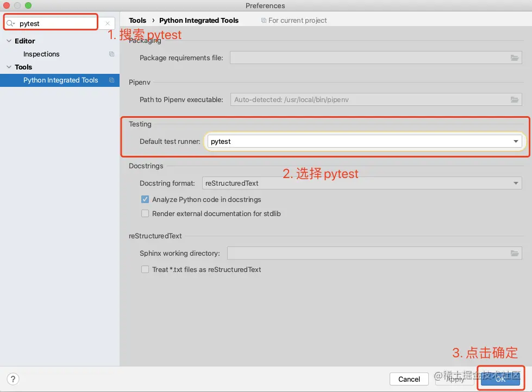
Task: Click the Path to Pipenv executable label
Action: 181,99
